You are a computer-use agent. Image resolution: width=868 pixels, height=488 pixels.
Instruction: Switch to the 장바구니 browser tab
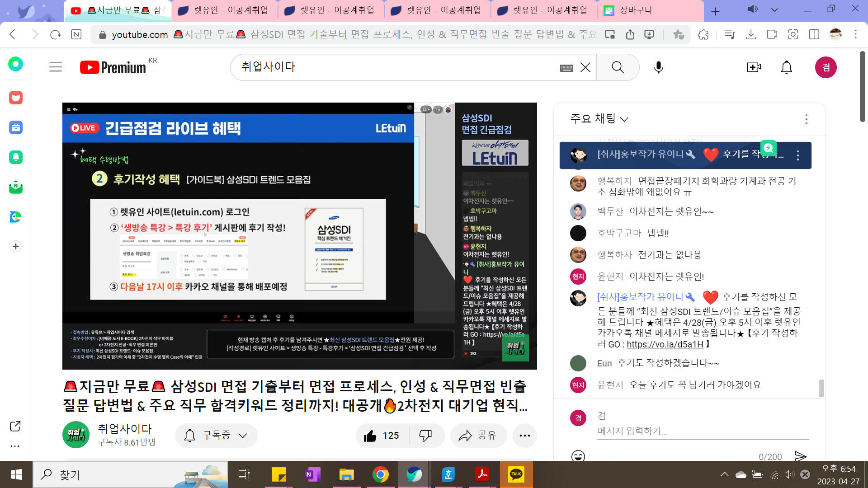(635, 10)
